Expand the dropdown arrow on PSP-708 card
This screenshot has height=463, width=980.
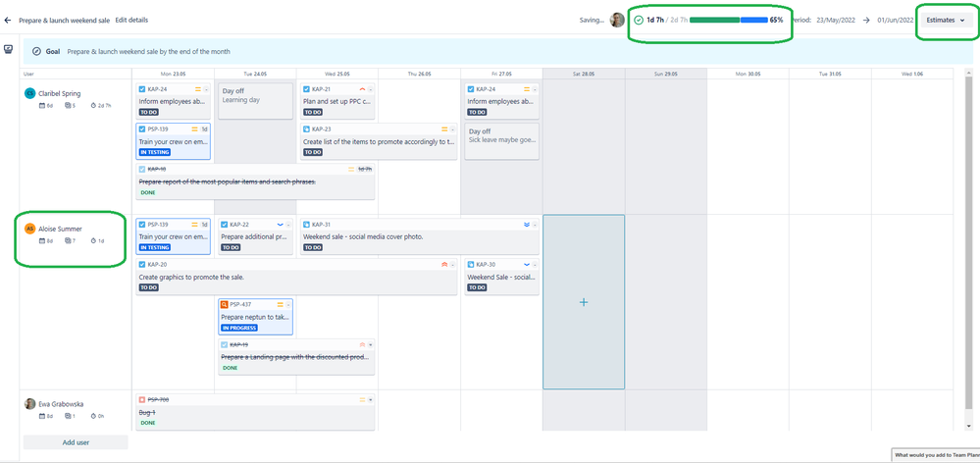click(x=371, y=400)
